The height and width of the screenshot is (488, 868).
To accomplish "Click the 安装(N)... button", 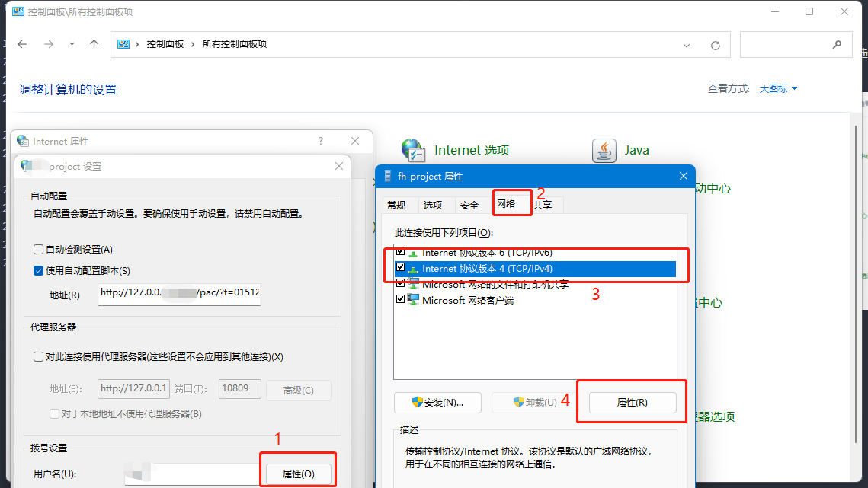I will coord(437,402).
